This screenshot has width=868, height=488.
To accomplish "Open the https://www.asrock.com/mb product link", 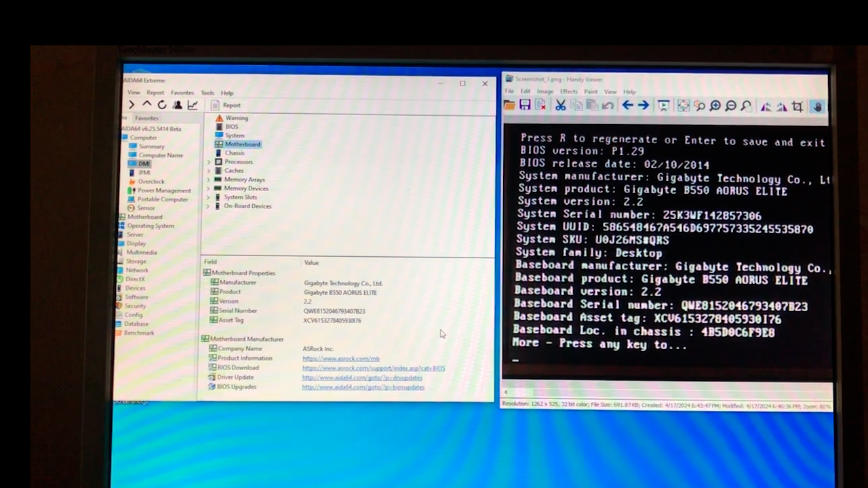I will [341, 359].
